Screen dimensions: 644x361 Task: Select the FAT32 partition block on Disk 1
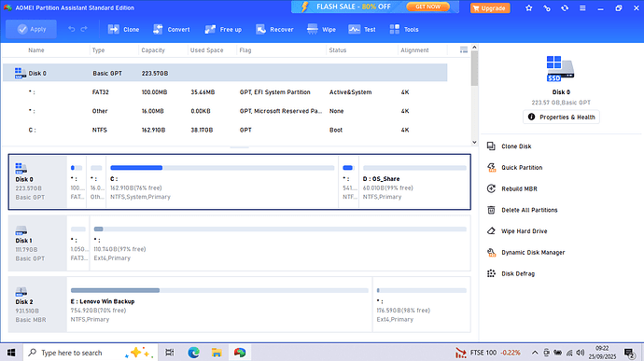click(78, 243)
